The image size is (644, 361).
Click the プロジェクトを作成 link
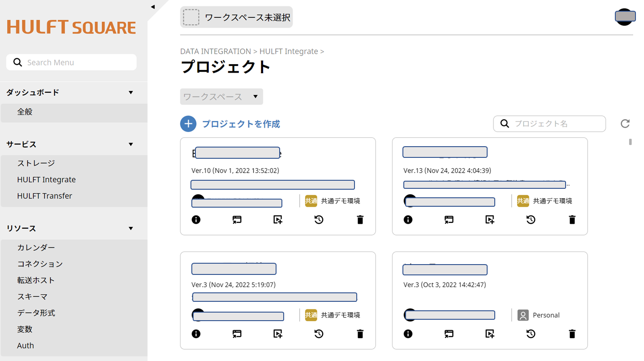click(241, 124)
